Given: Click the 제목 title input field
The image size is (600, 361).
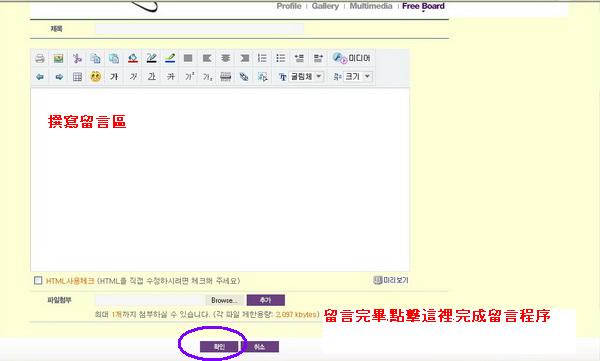Looking at the screenshot, I should [199, 29].
